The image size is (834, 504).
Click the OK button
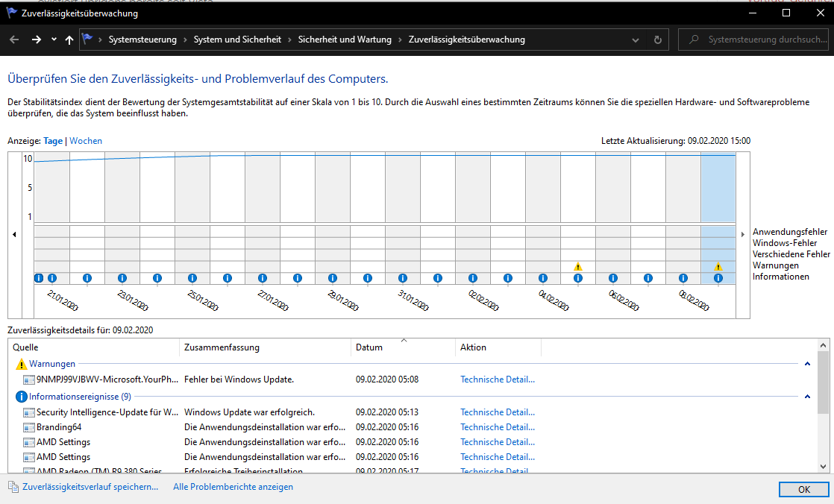[803, 489]
